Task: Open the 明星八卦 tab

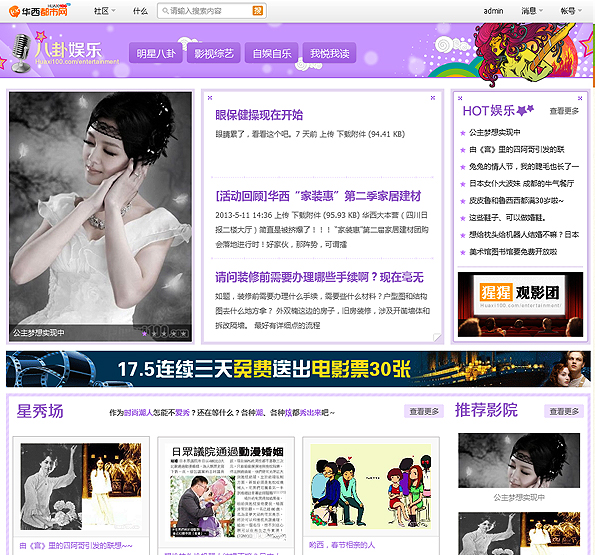Action: pos(156,53)
